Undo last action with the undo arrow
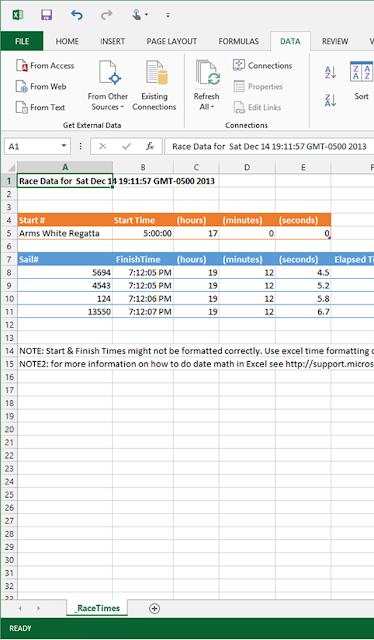Image resolution: width=374 pixels, height=640 pixels. [x=76, y=15]
